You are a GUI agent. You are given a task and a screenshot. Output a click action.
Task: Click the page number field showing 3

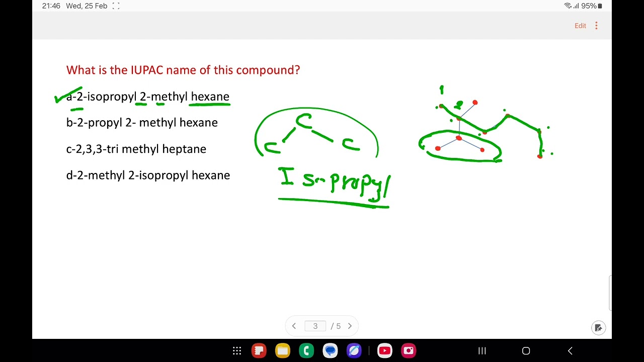pyautogui.click(x=315, y=326)
